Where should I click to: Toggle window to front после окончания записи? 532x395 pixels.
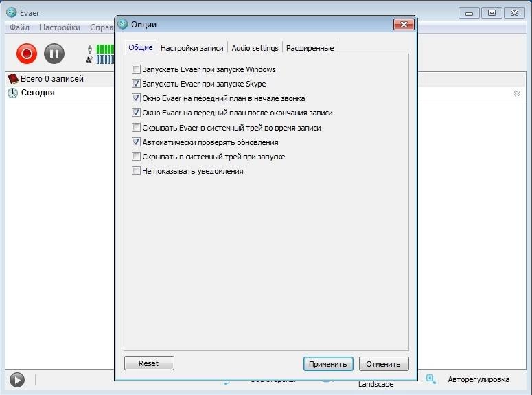coord(136,113)
